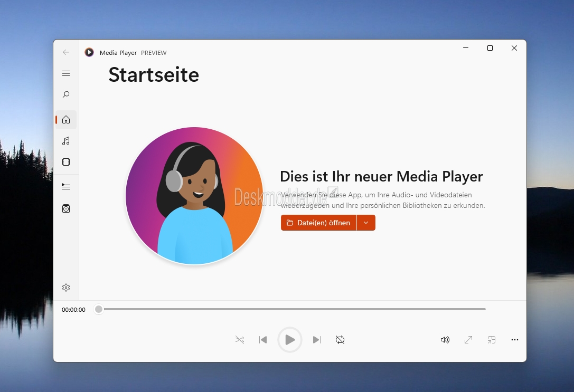Toggle repeat mode

(340, 340)
